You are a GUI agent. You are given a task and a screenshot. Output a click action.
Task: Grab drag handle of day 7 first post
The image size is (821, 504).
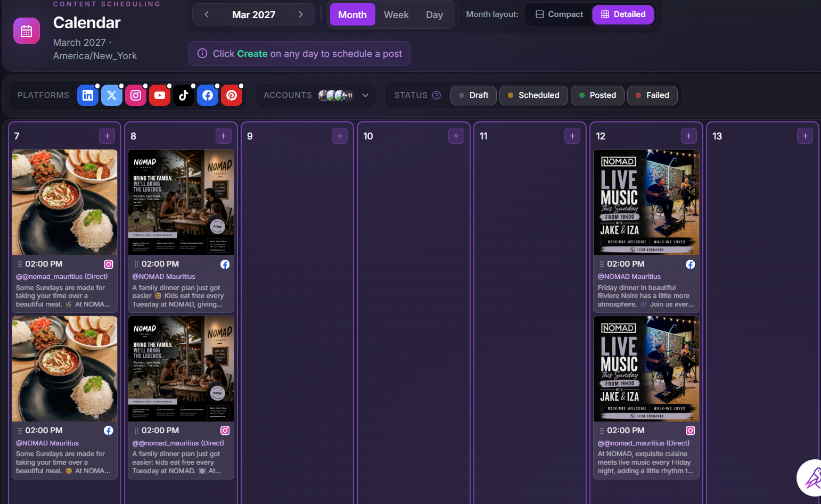tap(20, 264)
